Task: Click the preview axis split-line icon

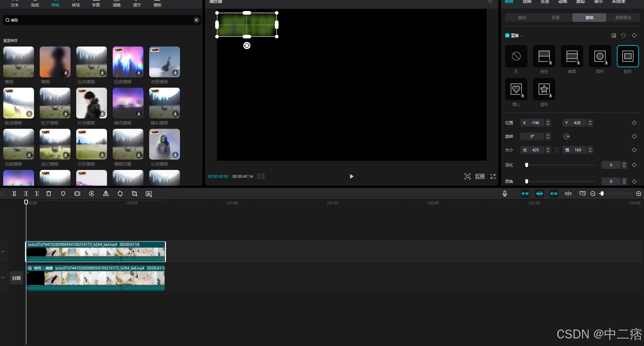Action: tap(568, 194)
